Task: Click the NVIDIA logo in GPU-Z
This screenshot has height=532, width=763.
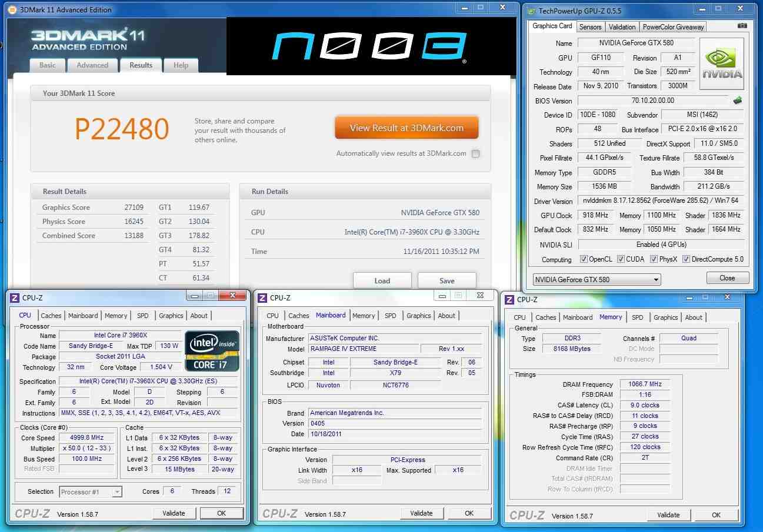Action: (721, 64)
